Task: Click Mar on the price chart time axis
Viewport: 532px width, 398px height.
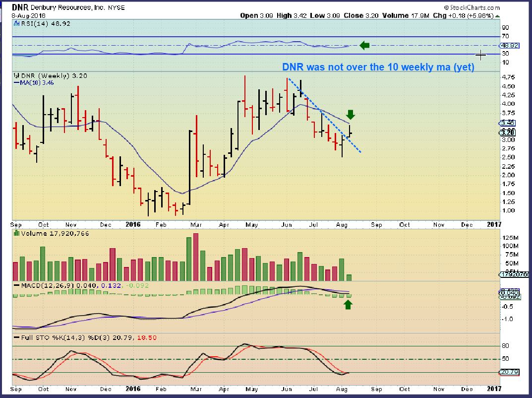Action: pos(196,225)
